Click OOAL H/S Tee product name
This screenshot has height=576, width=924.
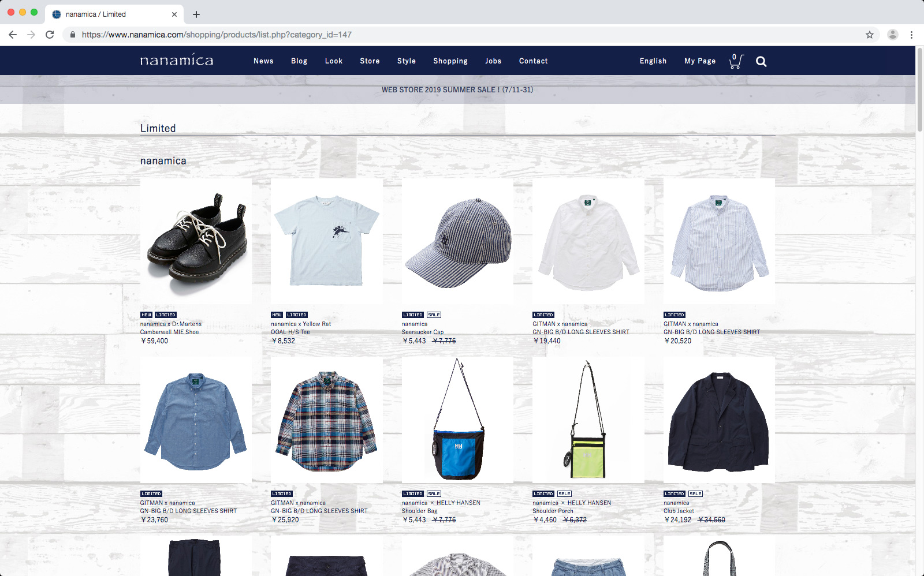[290, 332]
